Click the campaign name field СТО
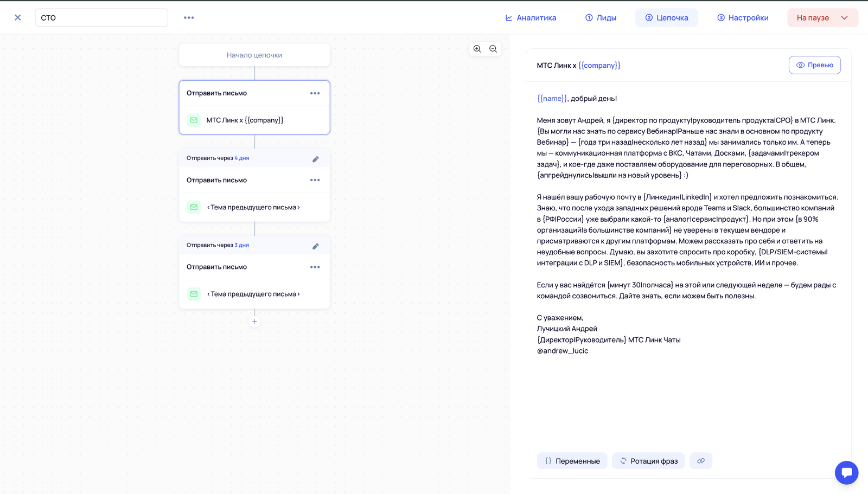Screen dimensions: 868x494 coord(101,17)
